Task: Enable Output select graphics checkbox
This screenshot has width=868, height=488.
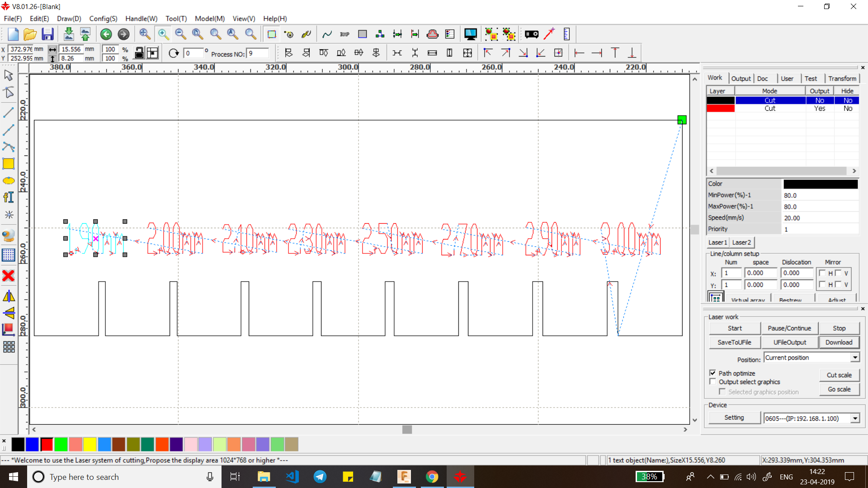Action: (713, 381)
